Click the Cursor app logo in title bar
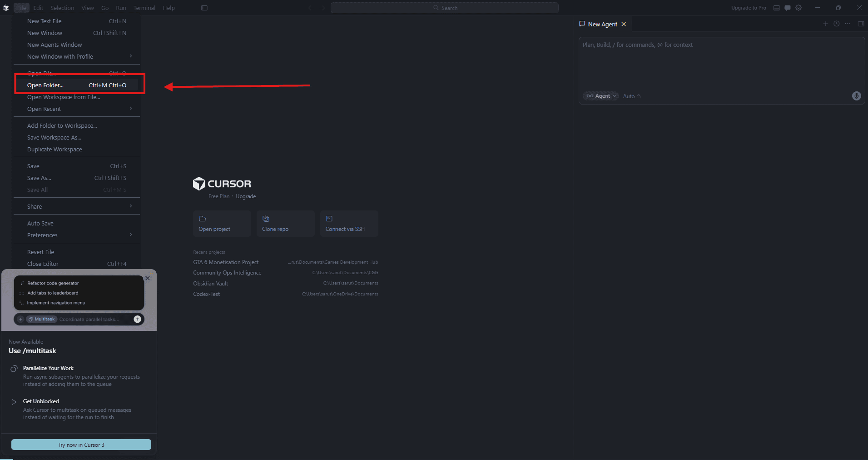This screenshot has width=868, height=460. click(x=6, y=8)
